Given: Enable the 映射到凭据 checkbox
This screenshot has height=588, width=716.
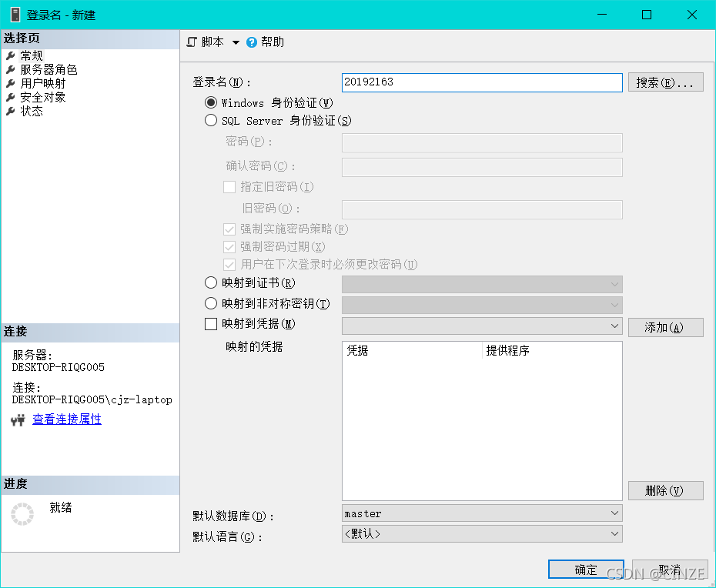Looking at the screenshot, I should click(210, 324).
